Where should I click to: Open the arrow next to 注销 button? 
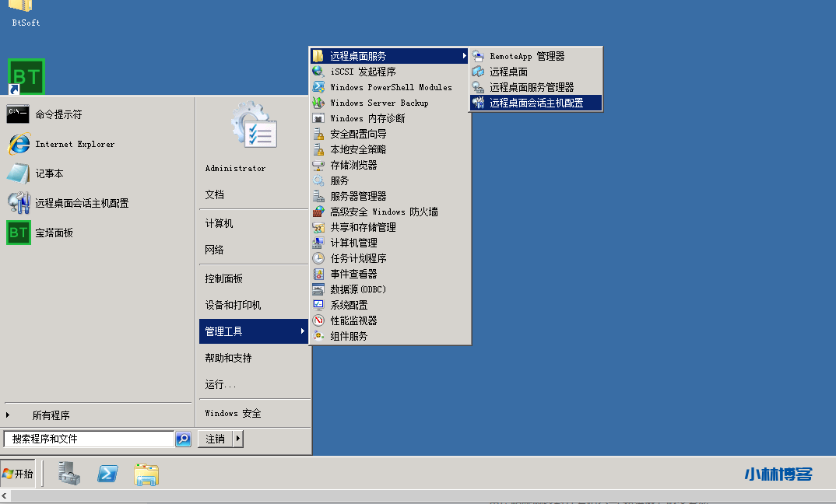[238, 439]
